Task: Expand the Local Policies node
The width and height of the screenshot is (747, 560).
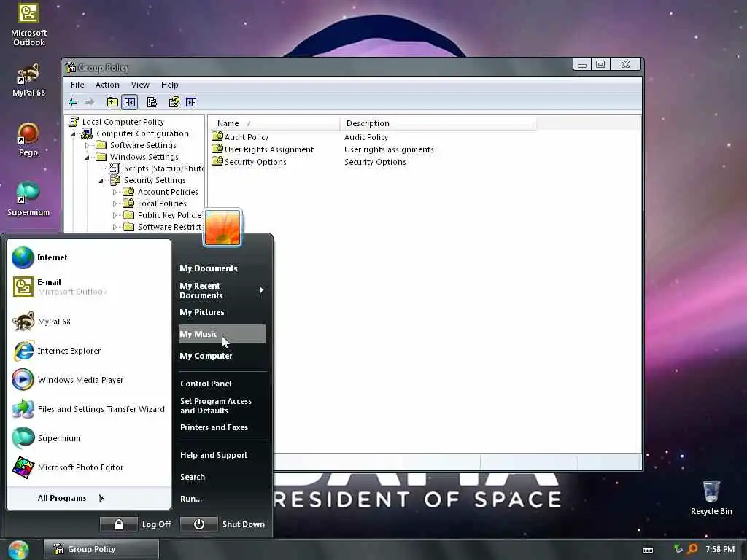Action: tap(115, 204)
